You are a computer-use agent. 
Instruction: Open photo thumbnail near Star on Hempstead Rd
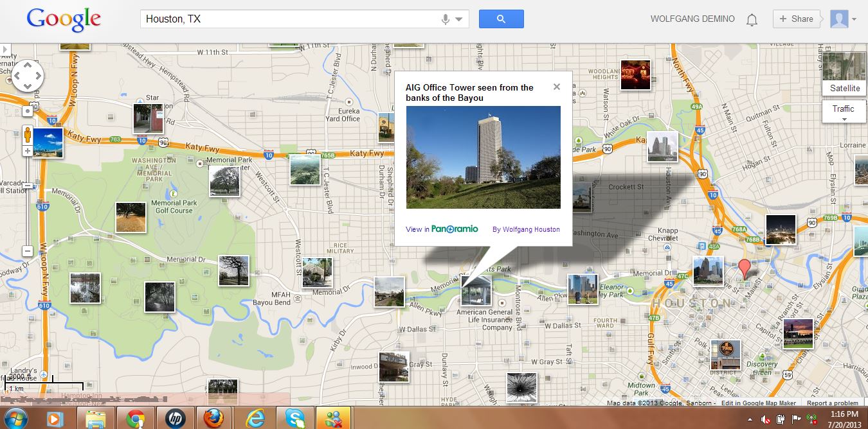148,118
